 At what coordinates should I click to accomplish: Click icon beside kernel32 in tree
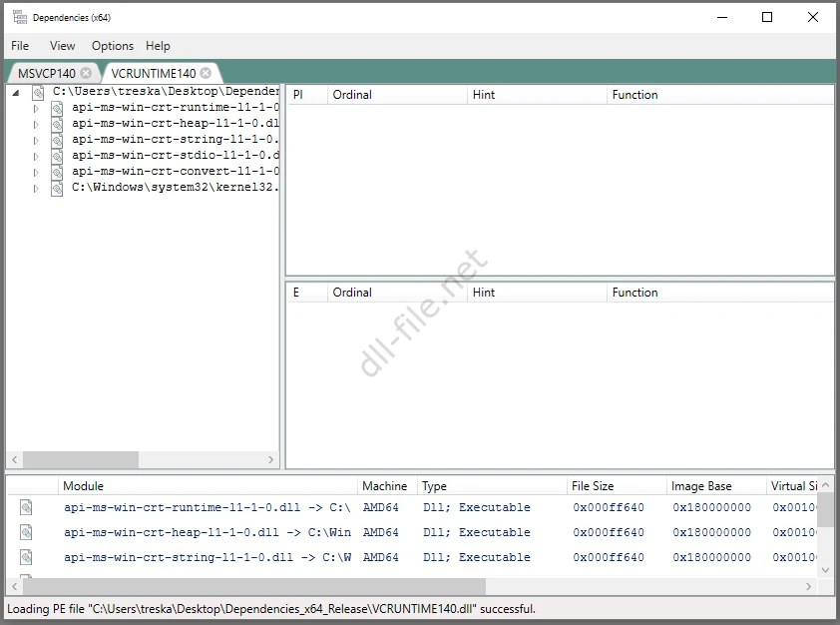coord(57,189)
